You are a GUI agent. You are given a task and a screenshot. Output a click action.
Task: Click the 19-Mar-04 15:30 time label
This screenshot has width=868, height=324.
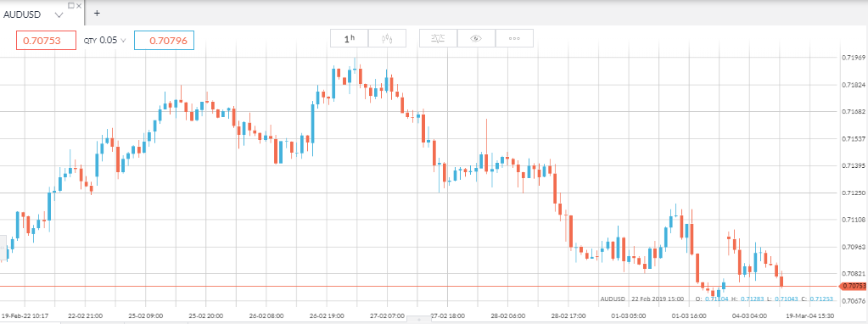pos(809,316)
